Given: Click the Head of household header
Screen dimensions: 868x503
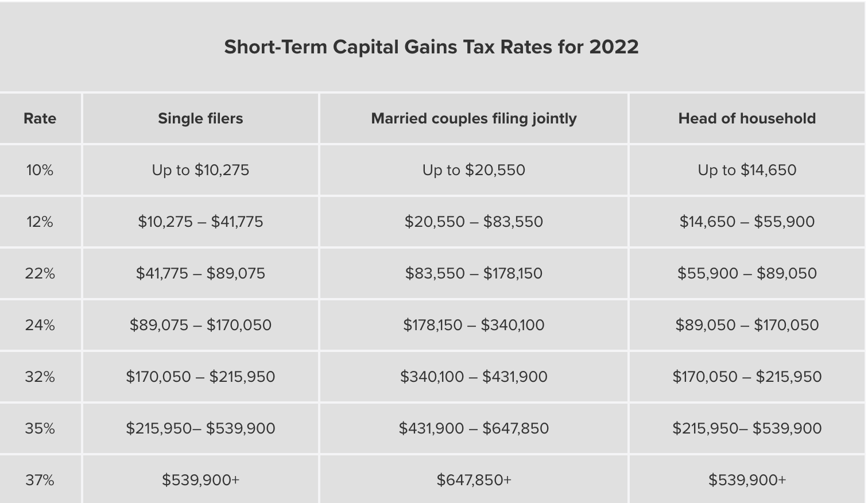Looking at the screenshot, I should pos(747,118).
